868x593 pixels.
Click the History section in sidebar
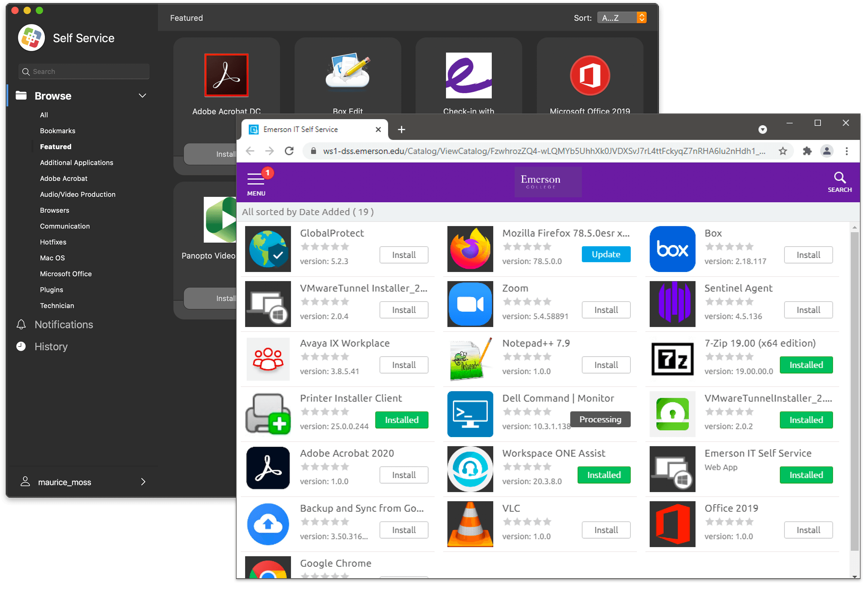point(51,346)
